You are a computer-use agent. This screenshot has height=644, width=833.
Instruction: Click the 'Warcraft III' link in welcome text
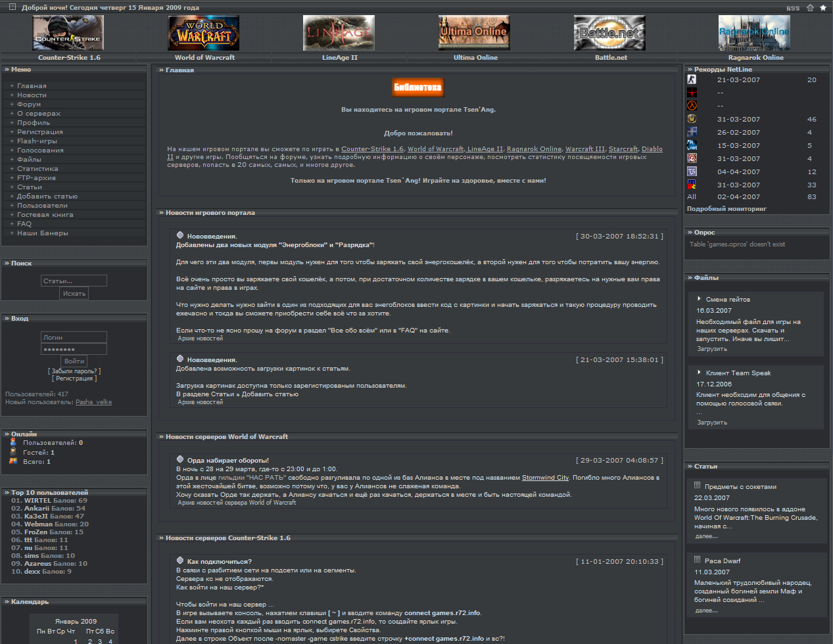tap(585, 149)
